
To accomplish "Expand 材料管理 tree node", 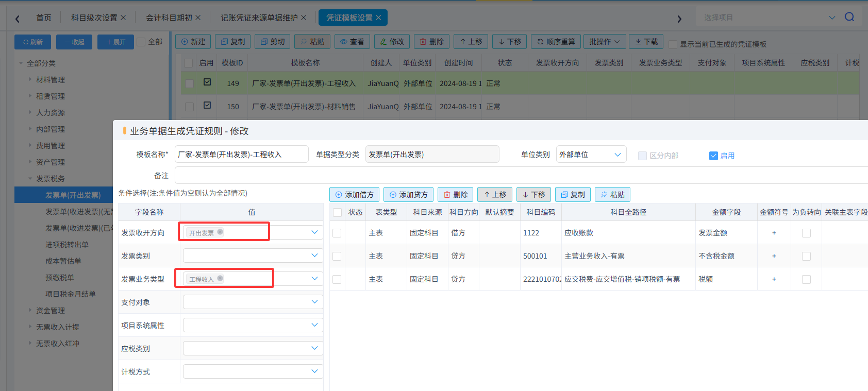I will click(x=30, y=79).
